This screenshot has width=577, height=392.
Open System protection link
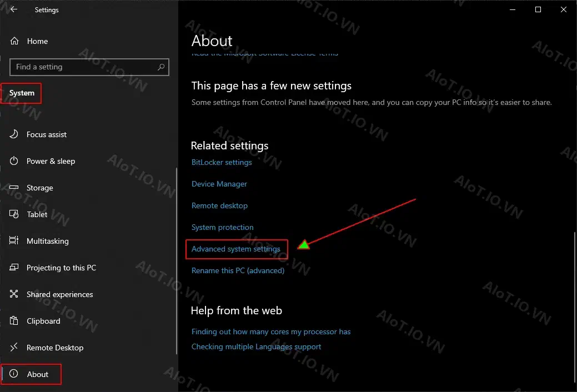222,228
